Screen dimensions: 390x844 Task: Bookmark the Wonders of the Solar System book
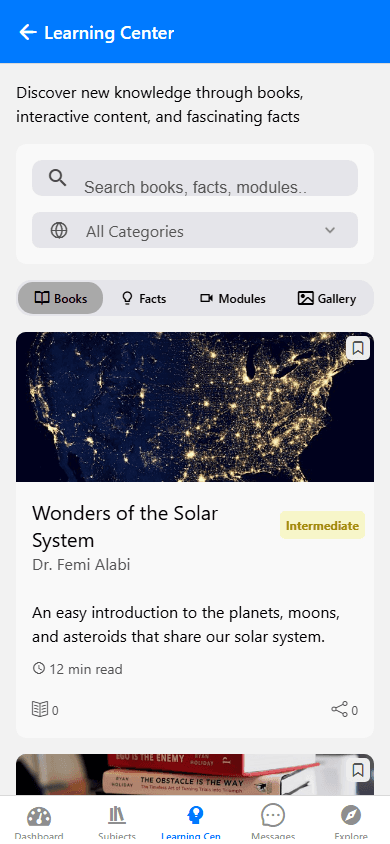tap(358, 348)
